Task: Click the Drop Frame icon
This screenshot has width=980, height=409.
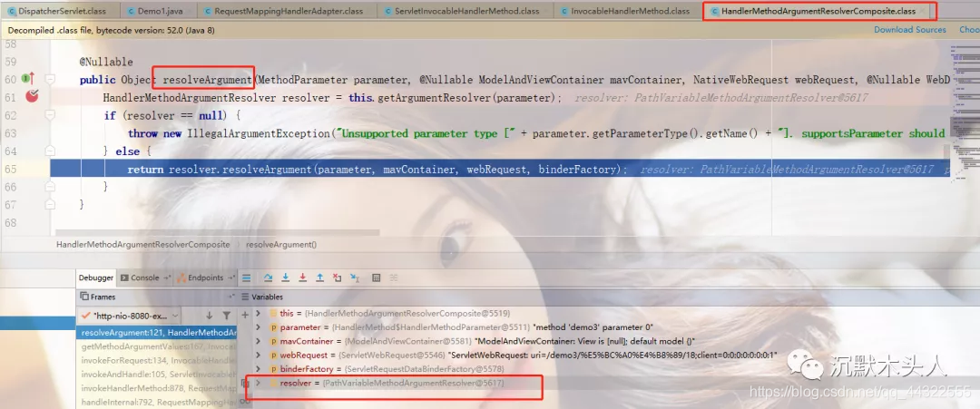Action: (x=338, y=278)
